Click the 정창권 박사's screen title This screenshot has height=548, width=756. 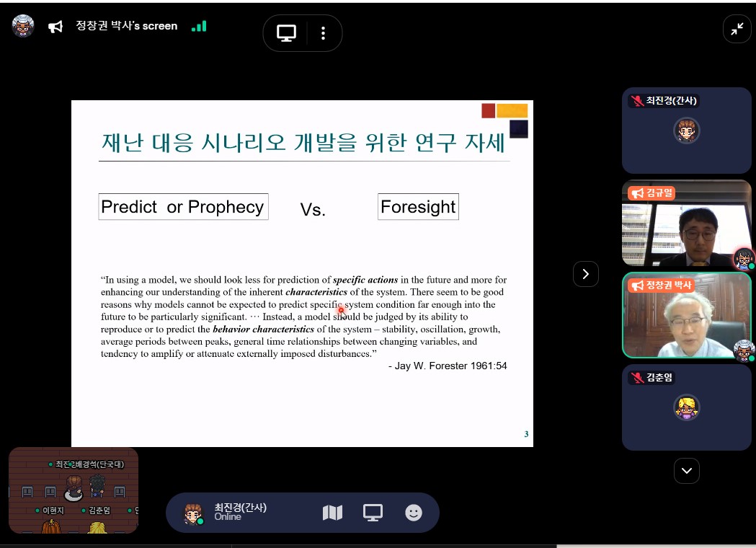coord(127,26)
